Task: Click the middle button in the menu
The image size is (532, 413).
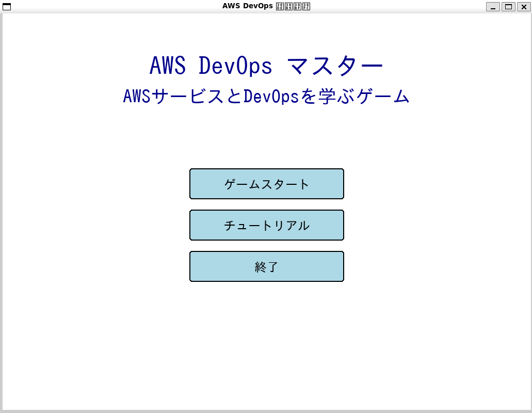Action: pos(266,225)
